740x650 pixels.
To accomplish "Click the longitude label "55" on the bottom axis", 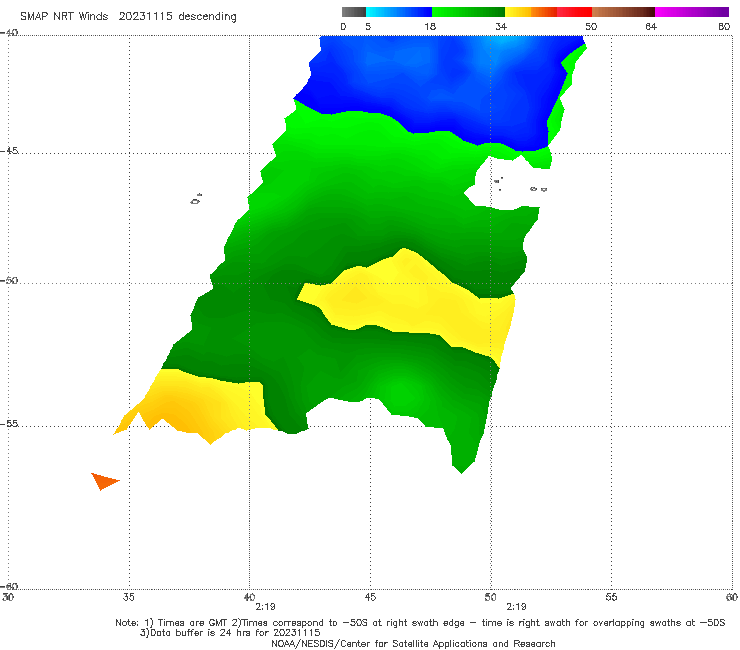I will click(611, 597).
